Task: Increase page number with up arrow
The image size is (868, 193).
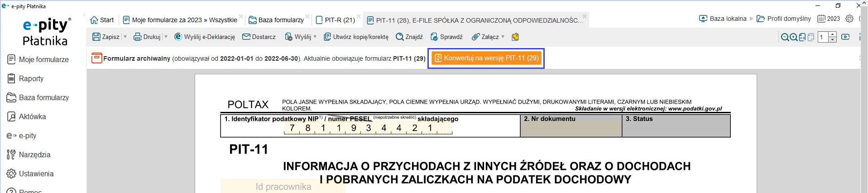Action: [833, 34]
